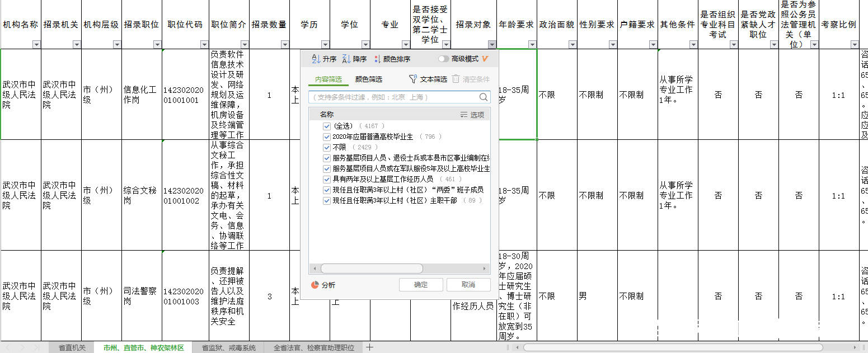Open 机构层级 column filter dropdown
Image resolution: width=868 pixels, height=353 pixels.
coord(117,44)
